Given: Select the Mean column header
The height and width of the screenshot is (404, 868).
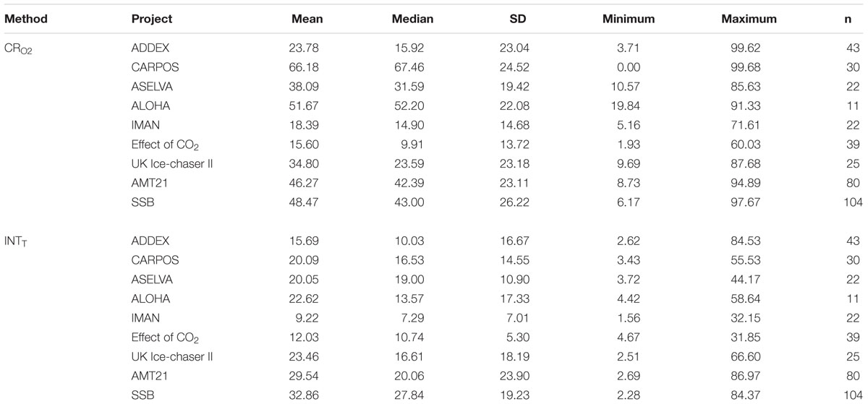Looking at the screenshot, I should [307, 20].
